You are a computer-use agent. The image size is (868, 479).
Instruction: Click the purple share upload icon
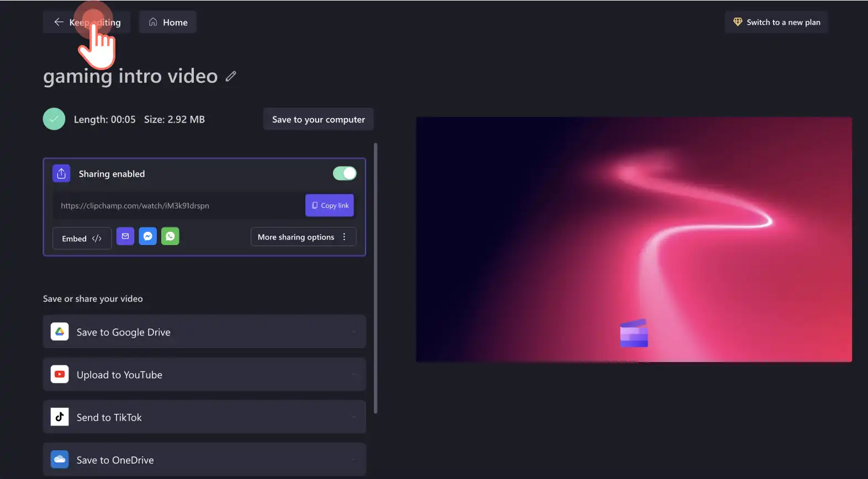coord(61,173)
